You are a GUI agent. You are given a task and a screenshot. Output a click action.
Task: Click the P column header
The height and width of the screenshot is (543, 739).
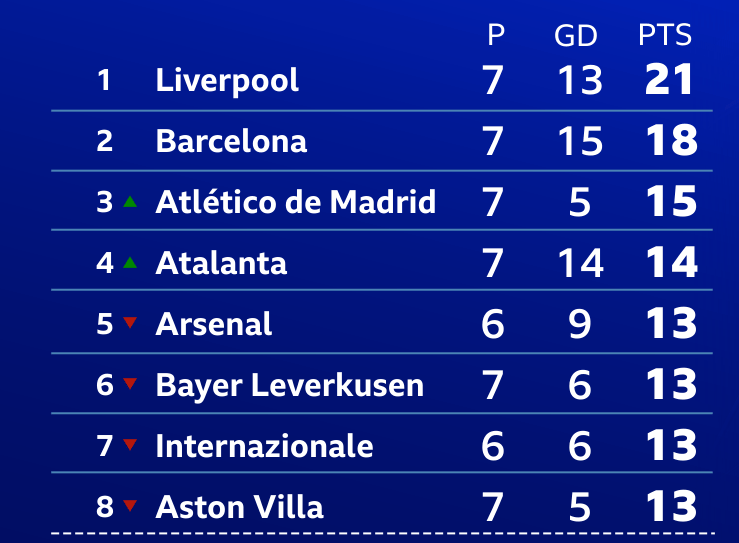(495, 36)
